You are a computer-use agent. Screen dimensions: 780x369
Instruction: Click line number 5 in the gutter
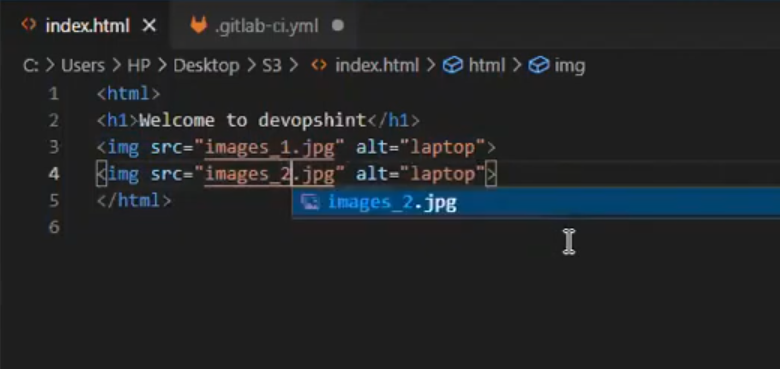tap(54, 201)
